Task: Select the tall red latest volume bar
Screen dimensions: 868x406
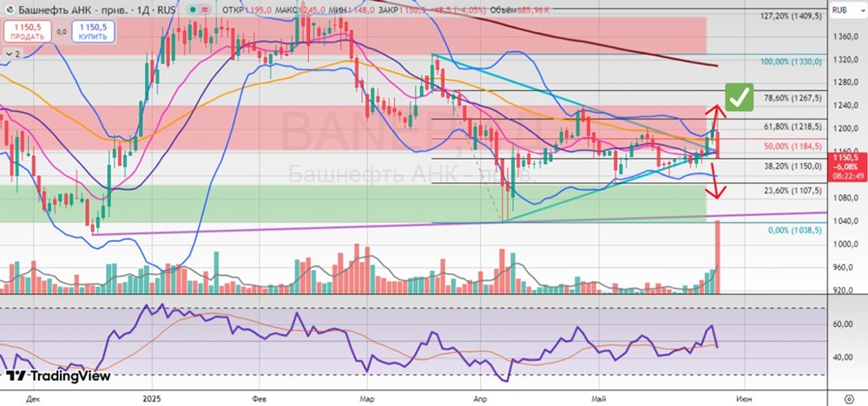Action: coord(718,257)
